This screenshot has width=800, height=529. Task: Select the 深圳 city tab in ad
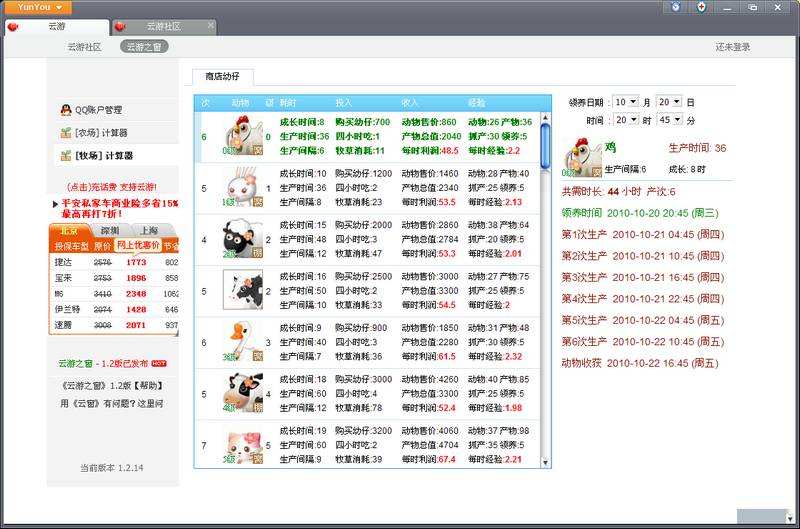[x=110, y=231]
